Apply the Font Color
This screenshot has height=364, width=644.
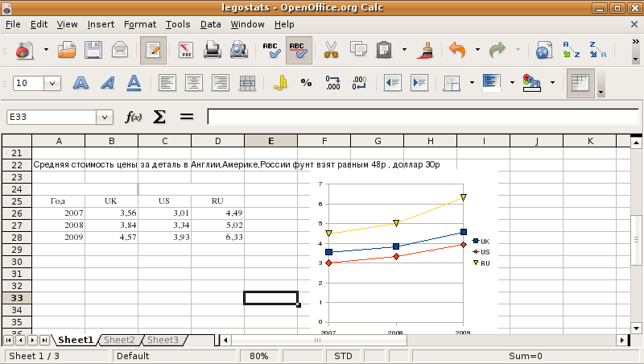point(532,84)
